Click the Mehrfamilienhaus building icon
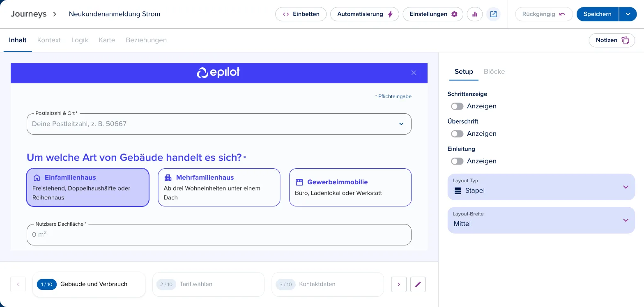Image resolution: width=644 pixels, height=307 pixels. (x=168, y=178)
